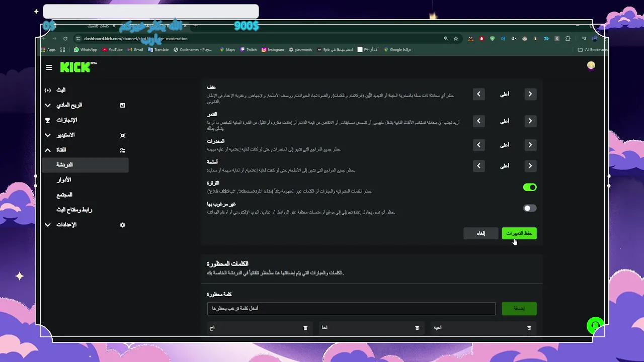Click the أعلى value in the عنف row

tap(505, 94)
